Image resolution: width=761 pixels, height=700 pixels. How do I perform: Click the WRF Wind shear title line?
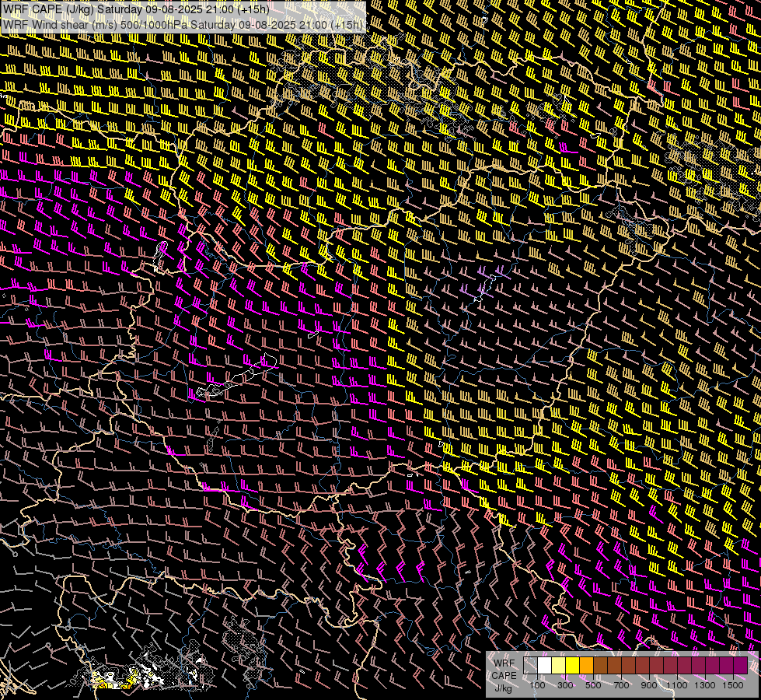[183, 25]
